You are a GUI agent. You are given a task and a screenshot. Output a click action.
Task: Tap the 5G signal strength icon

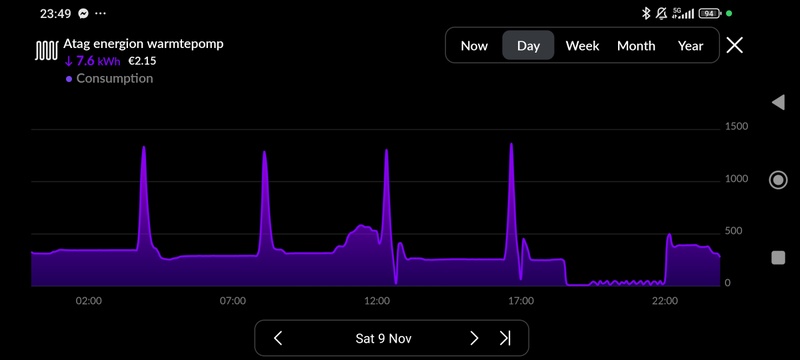tap(683, 14)
